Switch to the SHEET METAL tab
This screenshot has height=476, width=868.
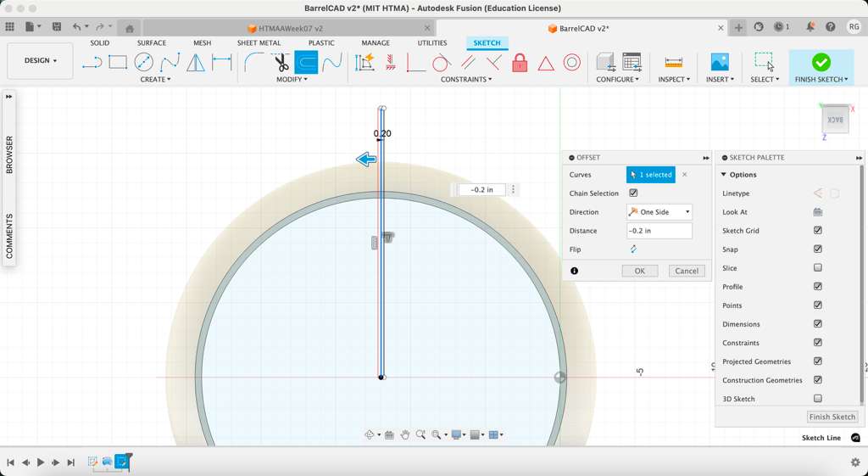click(259, 43)
